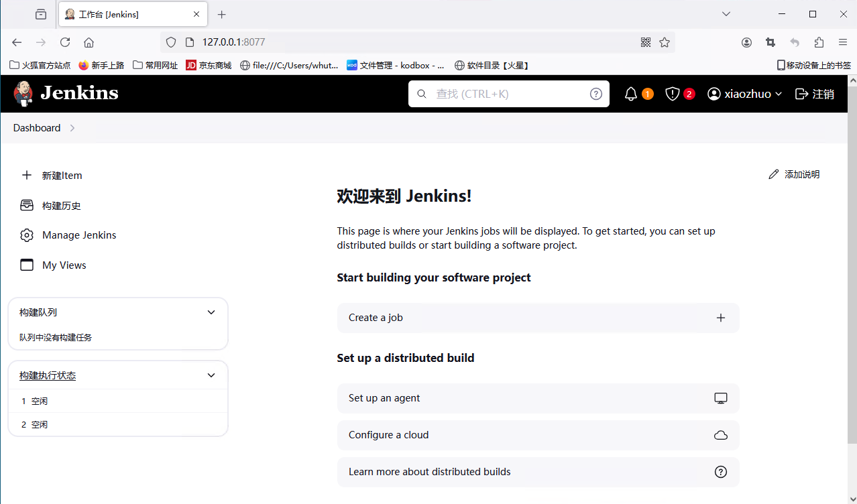Click the pencil icon for 添加说明
Screen dimensions: 857x504
(x=774, y=174)
